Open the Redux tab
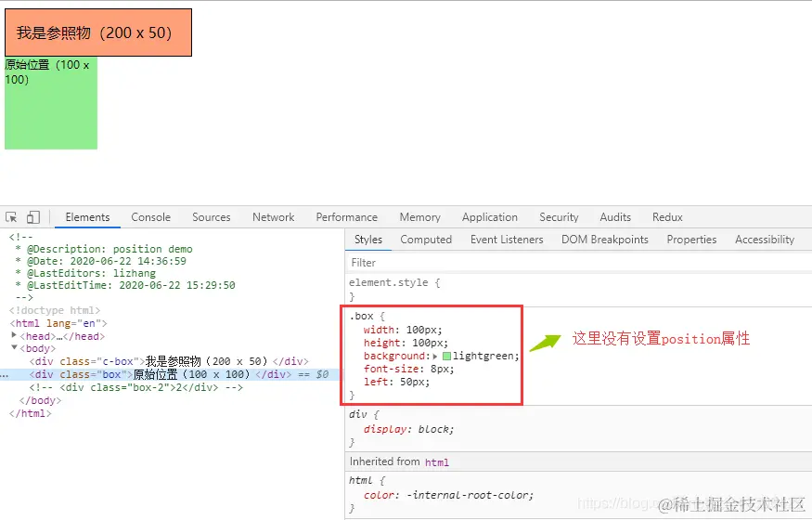The height and width of the screenshot is (520, 812). pos(667,217)
